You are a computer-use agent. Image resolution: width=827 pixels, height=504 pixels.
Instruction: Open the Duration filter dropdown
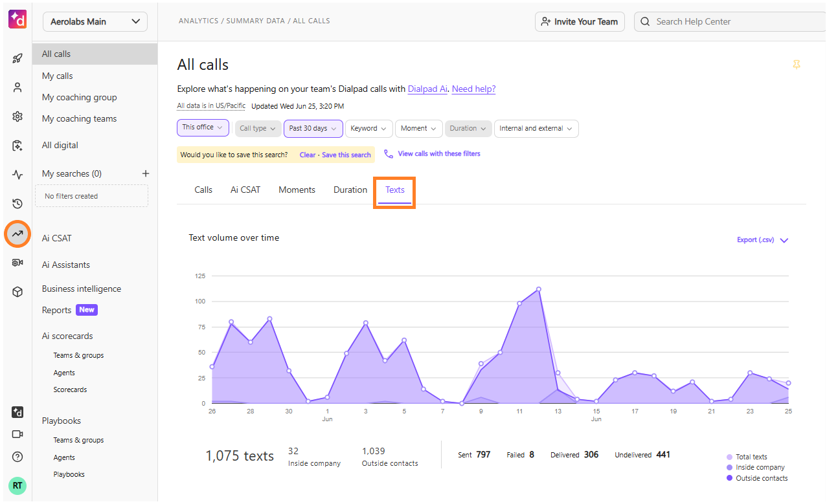pyautogui.click(x=468, y=128)
